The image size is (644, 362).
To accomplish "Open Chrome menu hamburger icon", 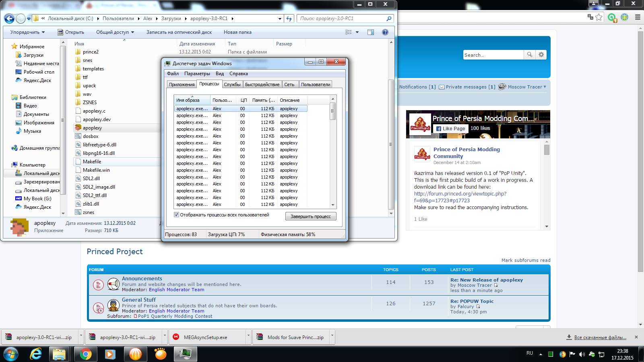I will coord(638,17).
